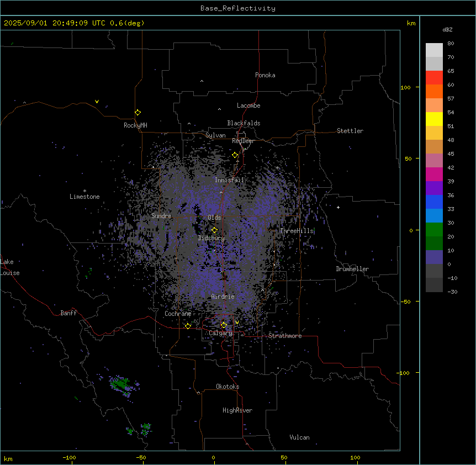
Task: Click the RockyMH label
Action: point(135,125)
